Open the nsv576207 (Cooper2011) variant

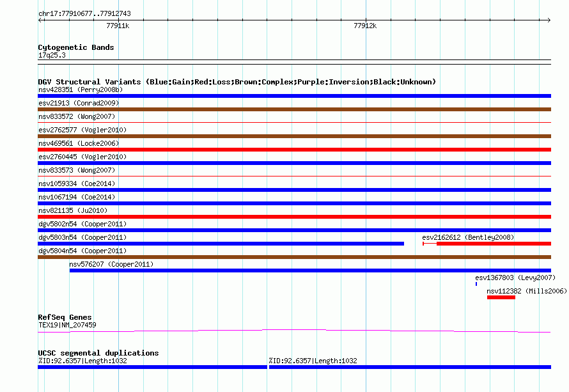pyautogui.click(x=111, y=264)
